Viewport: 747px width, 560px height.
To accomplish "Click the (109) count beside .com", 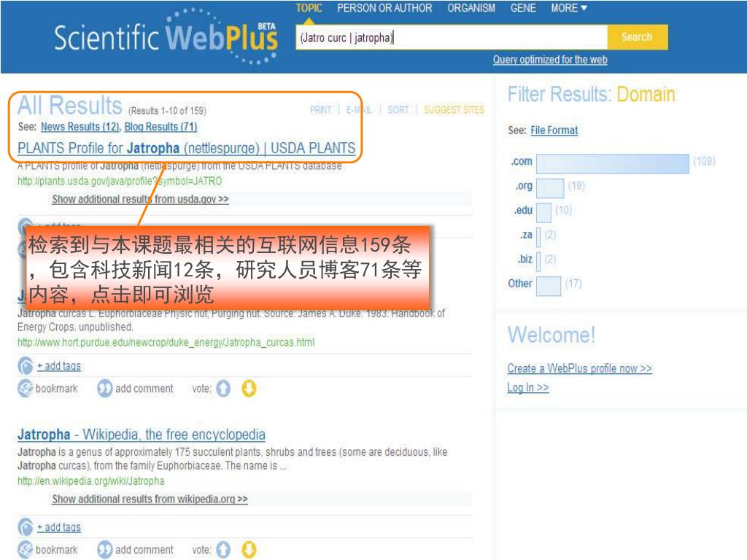I will (x=704, y=161).
